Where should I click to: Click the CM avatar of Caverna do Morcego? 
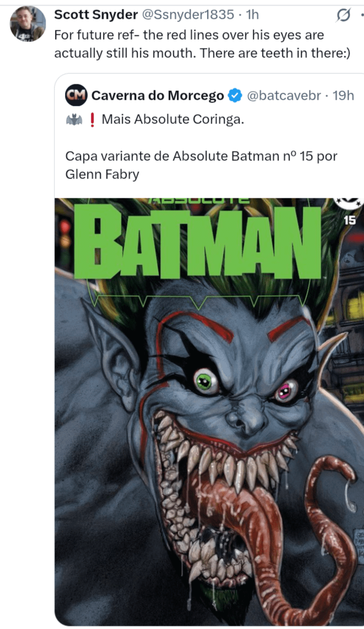(76, 95)
